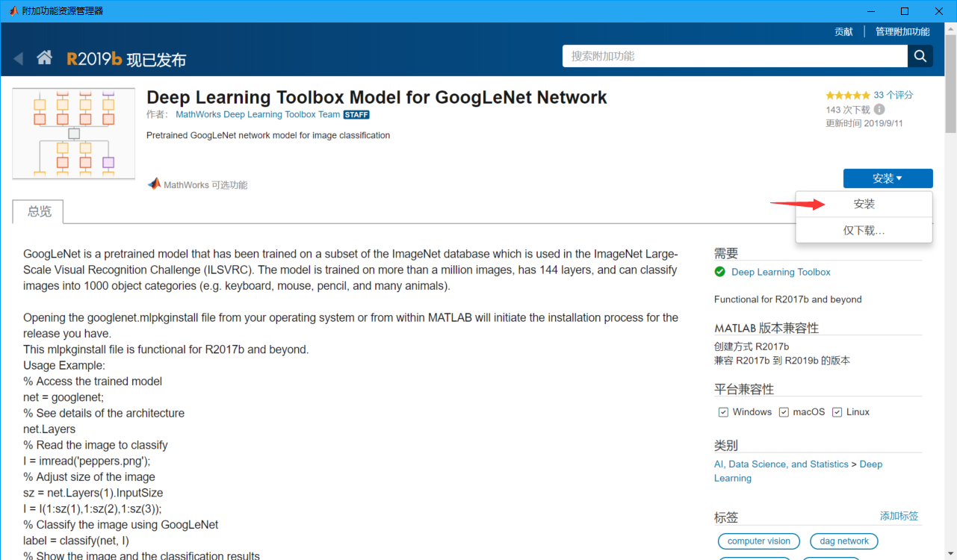Open the Deep Learning Toolbox requirement link

[781, 272]
